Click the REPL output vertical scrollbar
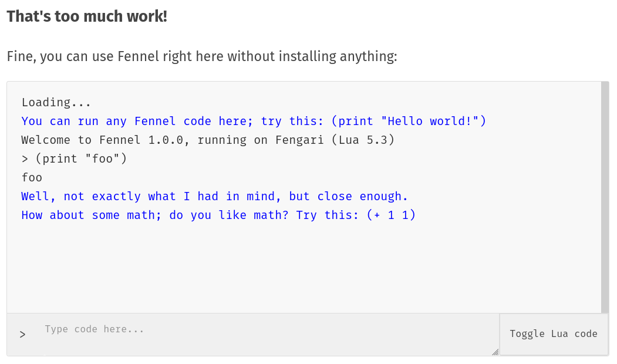The width and height of the screenshot is (617, 364). click(x=605, y=197)
